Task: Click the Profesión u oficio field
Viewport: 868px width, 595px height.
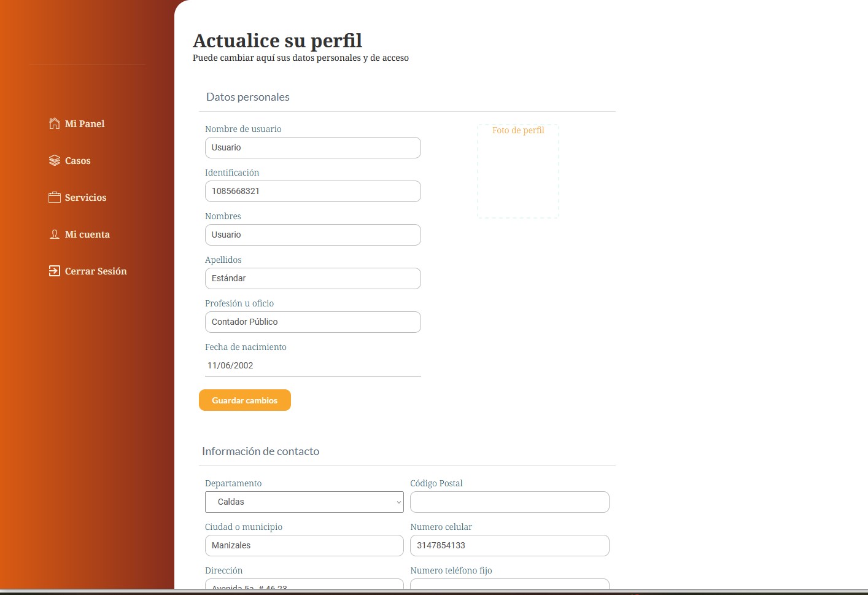Action: [312, 322]
